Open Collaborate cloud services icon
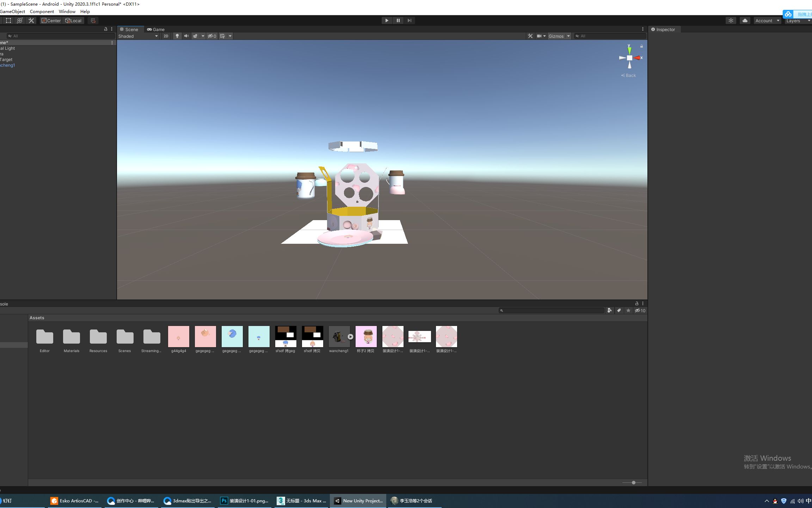812x508 pixels. (745, 20)
